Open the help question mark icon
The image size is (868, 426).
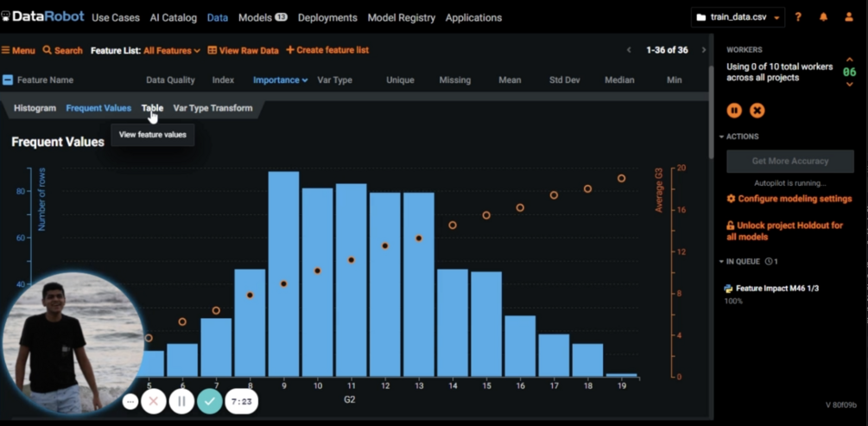point(798,17)
